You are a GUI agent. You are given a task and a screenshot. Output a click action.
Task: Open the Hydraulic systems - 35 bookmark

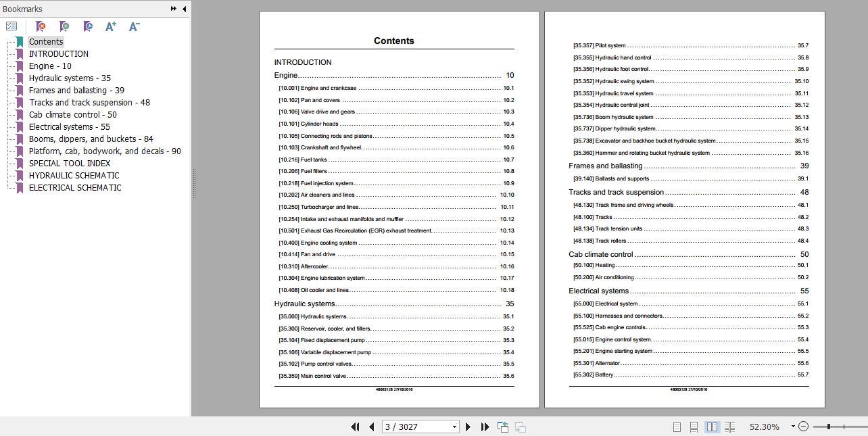(70, 78)
